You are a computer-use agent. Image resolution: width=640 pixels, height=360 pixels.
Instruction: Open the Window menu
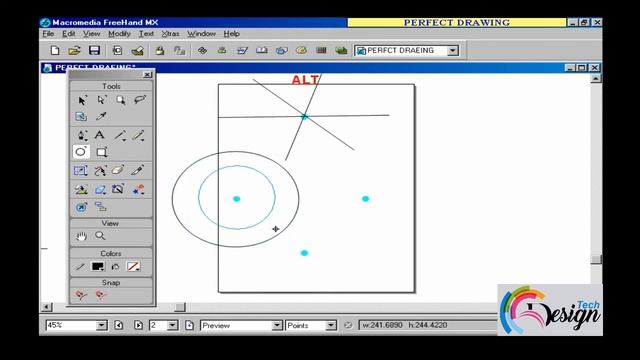(x=201, y=34)
